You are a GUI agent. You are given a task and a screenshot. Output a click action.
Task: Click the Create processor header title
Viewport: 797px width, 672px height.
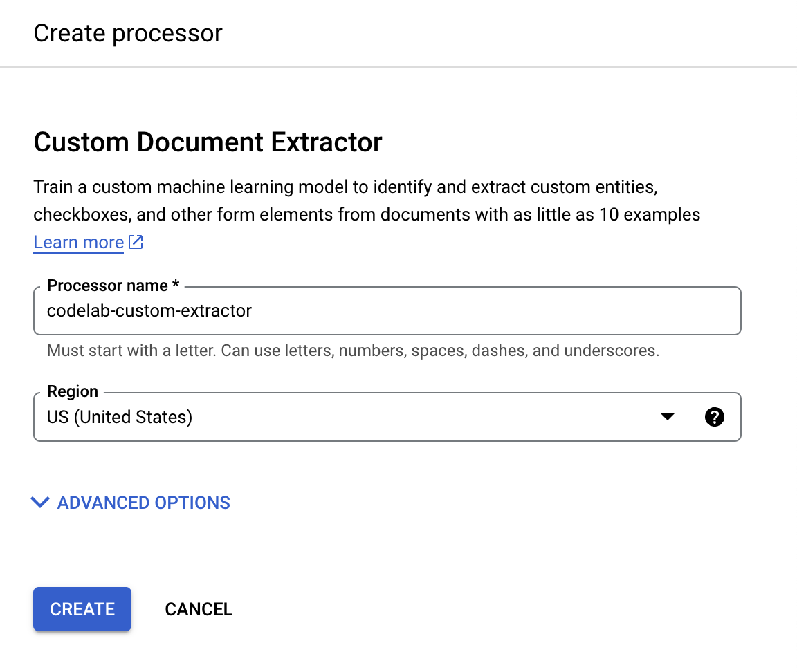(x=128, y=32)
